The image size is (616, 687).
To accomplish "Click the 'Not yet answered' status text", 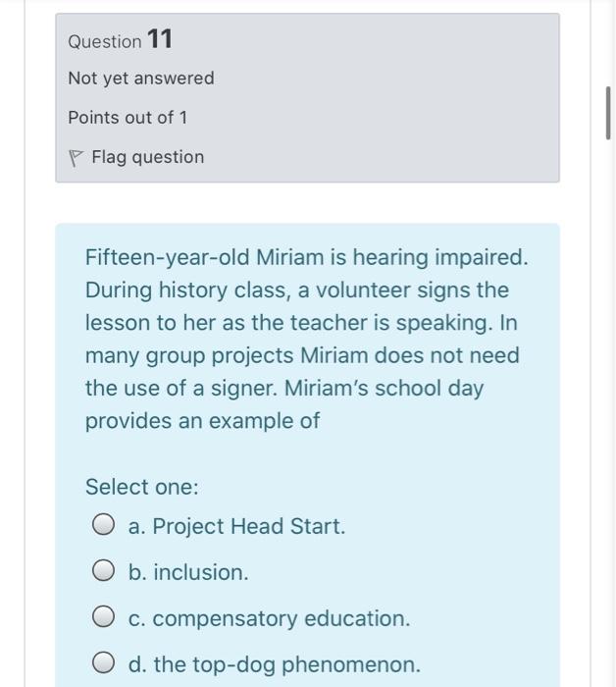I will [x=141, y=79].
